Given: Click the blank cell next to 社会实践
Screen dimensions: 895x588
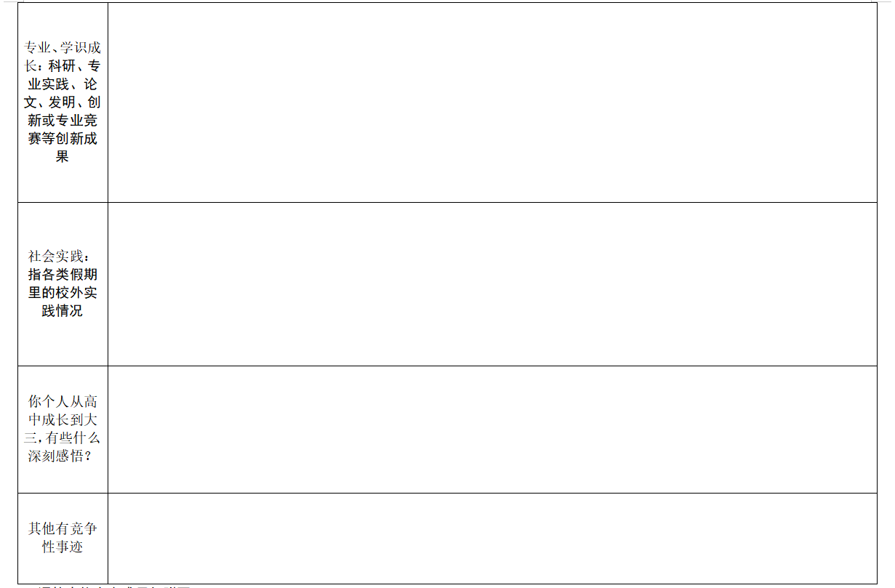Looking at the screenshot, I should (492, 284).
